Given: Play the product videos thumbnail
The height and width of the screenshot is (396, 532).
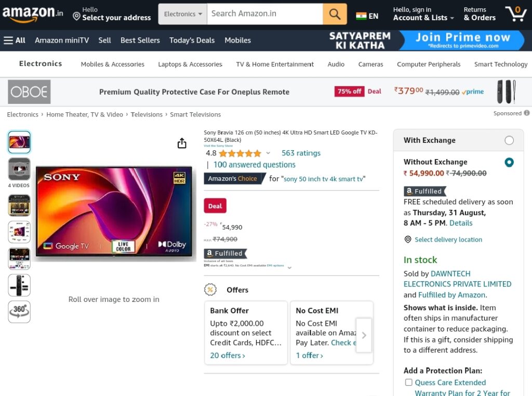Looking at the screenshot, I should (19, 169).
